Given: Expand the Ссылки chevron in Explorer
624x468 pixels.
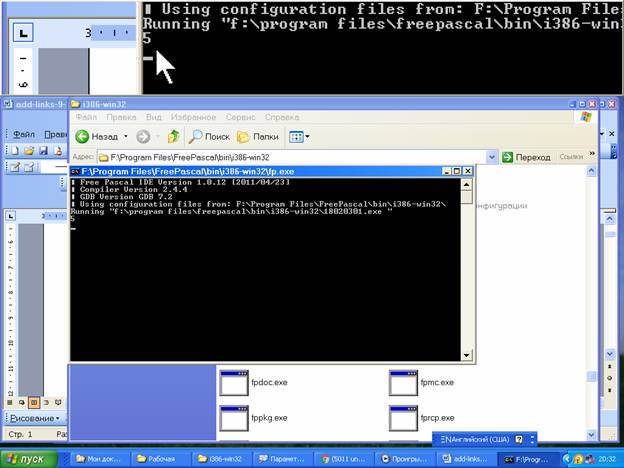Looking at the screenshot, I should 592,154.
